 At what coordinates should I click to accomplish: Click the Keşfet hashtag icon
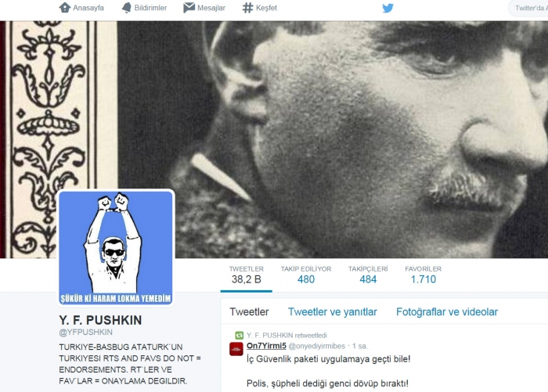tap(248, 8)
